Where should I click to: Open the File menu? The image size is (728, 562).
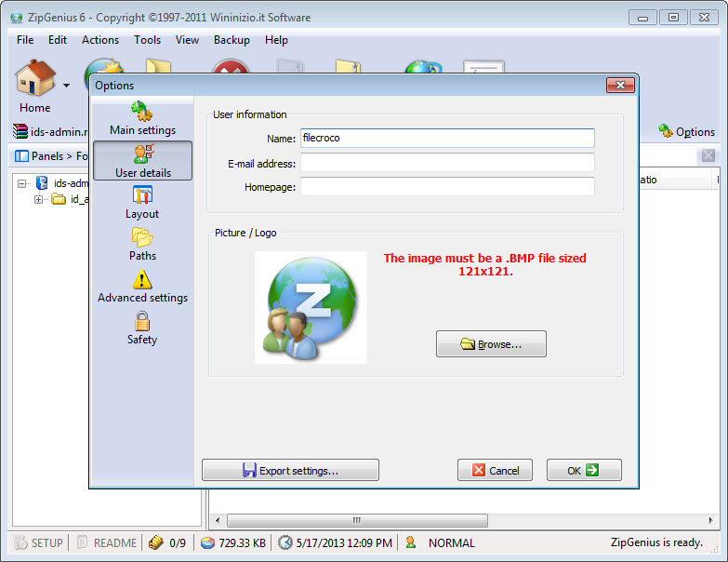coord(25,40)
